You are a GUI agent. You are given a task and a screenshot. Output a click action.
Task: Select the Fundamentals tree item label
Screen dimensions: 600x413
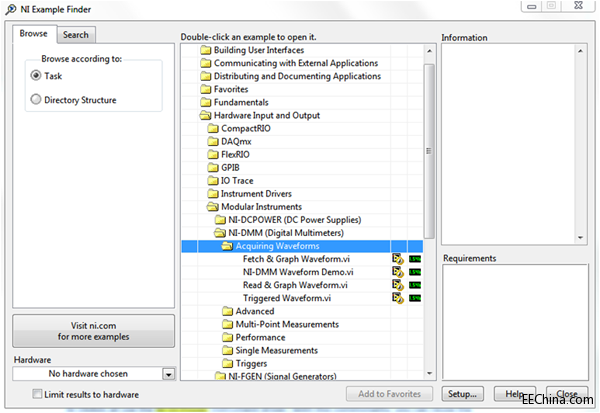click(x=241, y=102)
